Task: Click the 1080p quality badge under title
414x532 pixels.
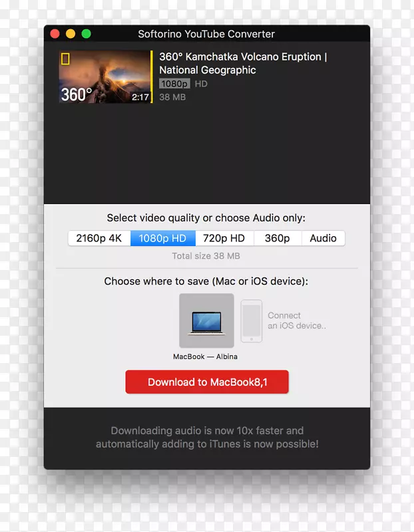Action: click(x=174, y=84)
